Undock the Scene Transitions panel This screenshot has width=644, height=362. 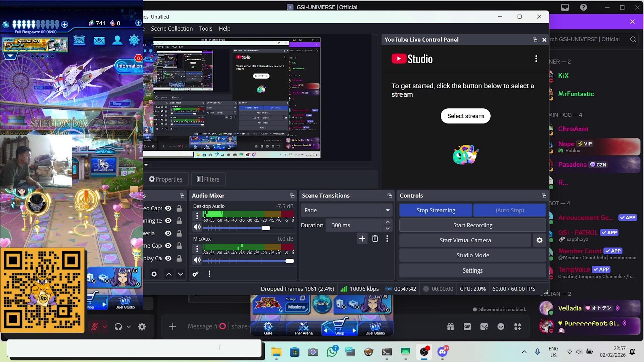[389, 196]
